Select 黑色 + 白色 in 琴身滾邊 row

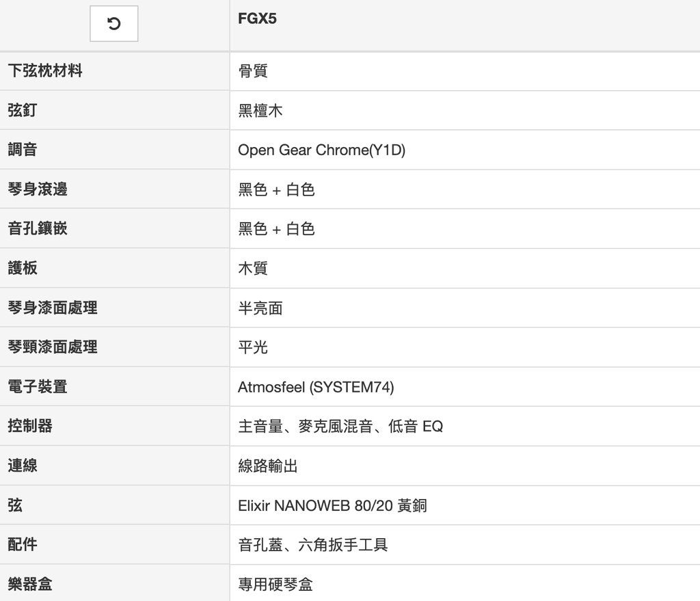tap(276, 189)
